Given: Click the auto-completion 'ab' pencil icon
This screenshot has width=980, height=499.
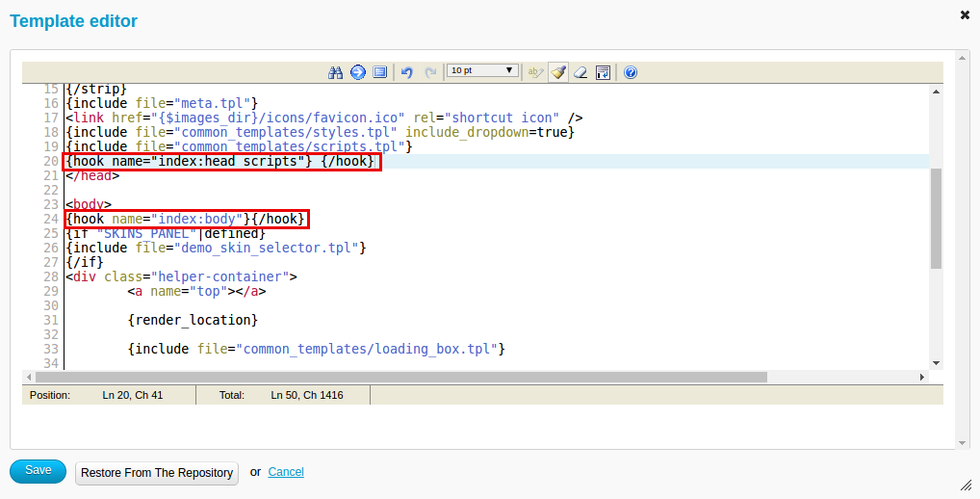Looking at the screenshot, I should [535, 72].
